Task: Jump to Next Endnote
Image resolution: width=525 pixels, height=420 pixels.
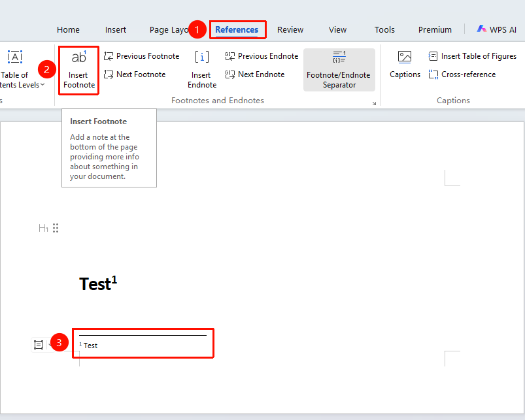Action: coord(255,74)
